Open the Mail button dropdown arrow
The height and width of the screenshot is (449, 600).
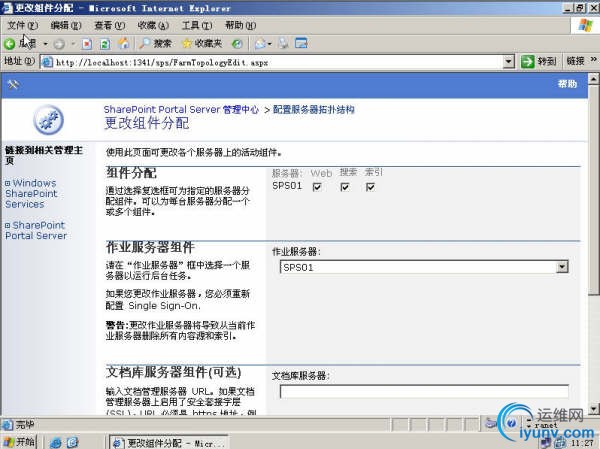pyautogui.click(x=269, y=44)
